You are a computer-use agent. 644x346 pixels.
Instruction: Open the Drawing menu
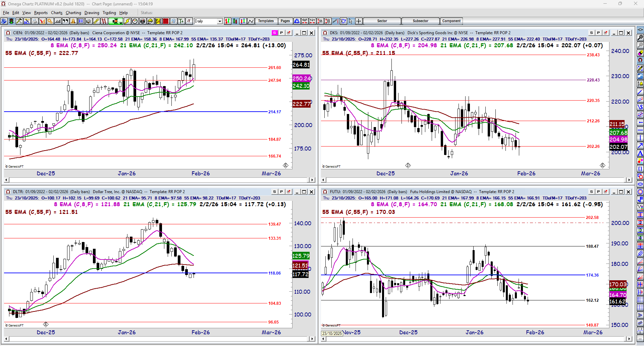pos(92,13)
